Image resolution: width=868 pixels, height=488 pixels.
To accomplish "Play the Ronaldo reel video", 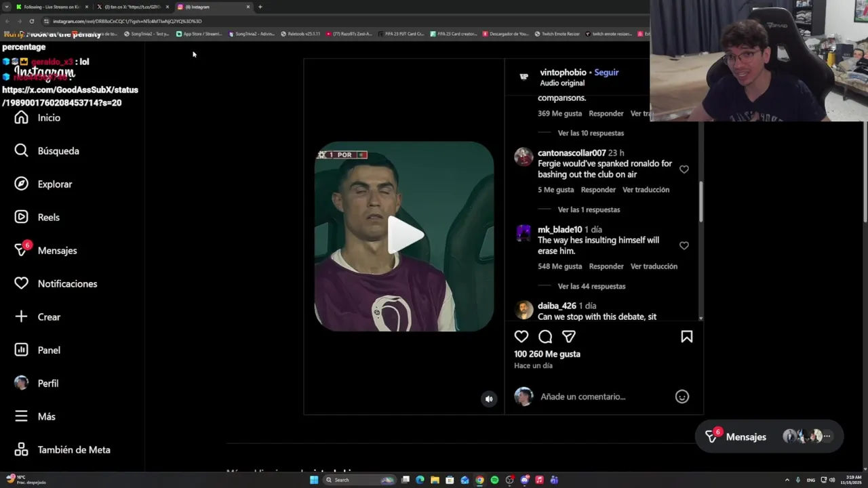I will (x=405, y=236).
